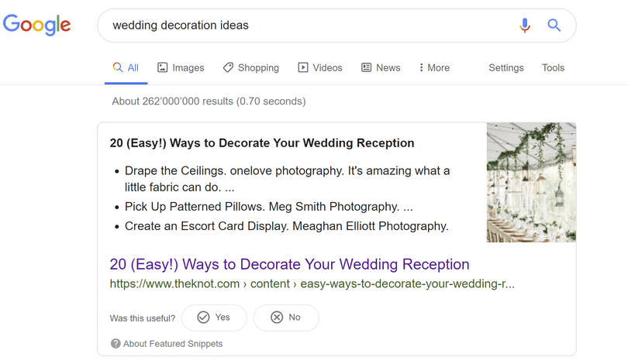The image size is (628, 364).
Task: Click the Shopping tag icon
Action: 228,67
